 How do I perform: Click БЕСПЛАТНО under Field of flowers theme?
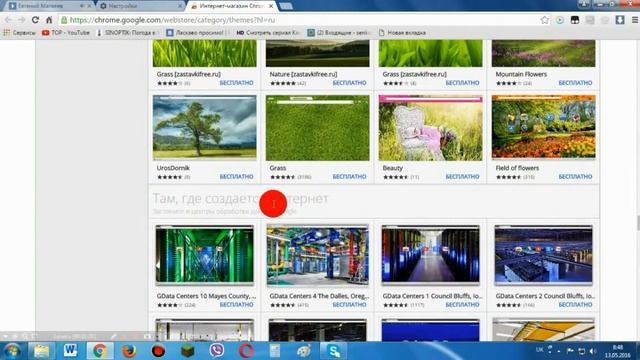point(575,177)
